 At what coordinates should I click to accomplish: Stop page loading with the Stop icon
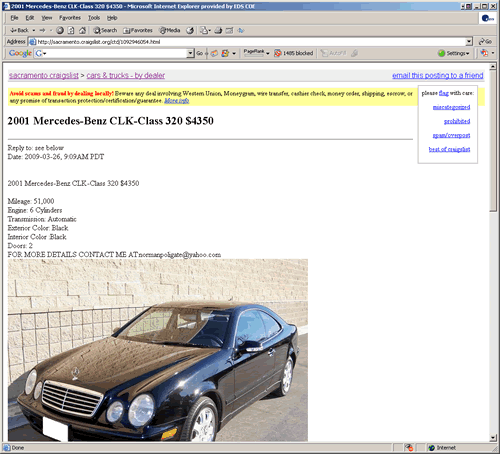pyautogui.click(x=60, y=30)
